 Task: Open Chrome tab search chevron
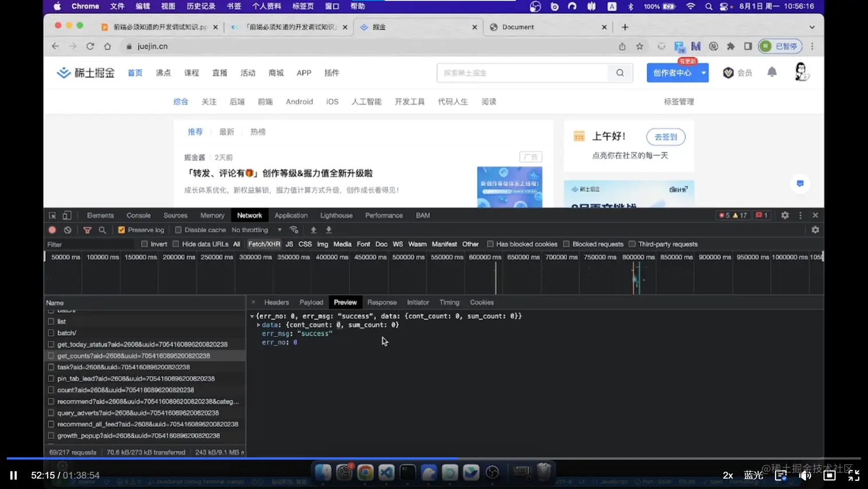pyautogui.click(x=812, y=27)
